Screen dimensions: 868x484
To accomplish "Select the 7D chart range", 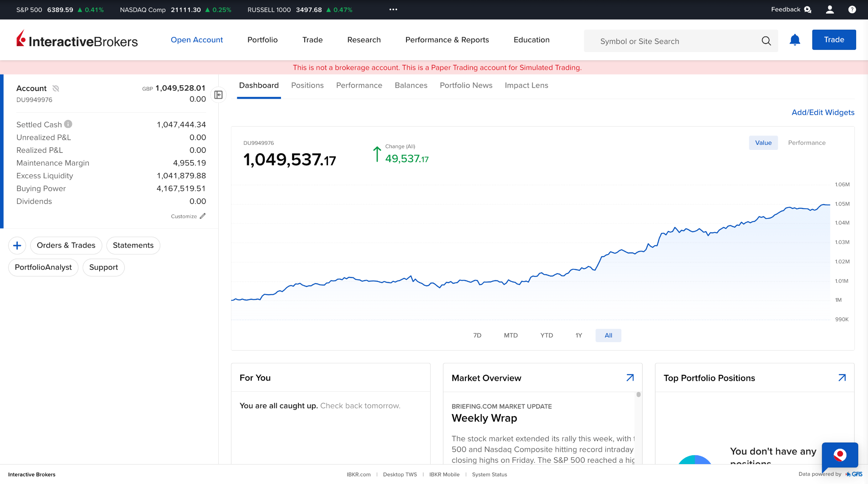I will click(x=477, y=335).
